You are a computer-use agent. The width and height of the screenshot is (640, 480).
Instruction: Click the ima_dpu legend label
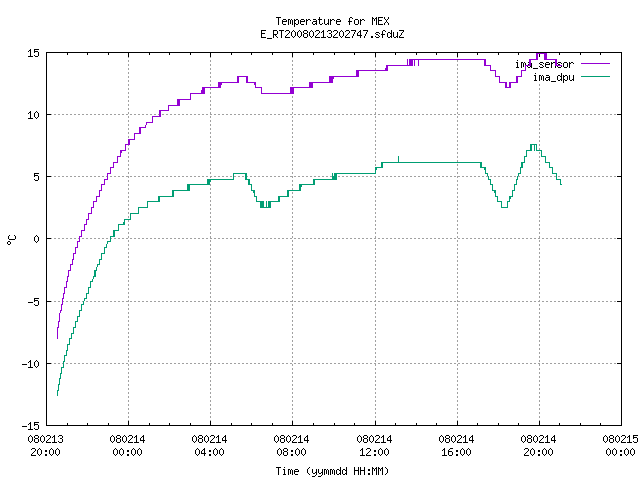tap(554, 77)
